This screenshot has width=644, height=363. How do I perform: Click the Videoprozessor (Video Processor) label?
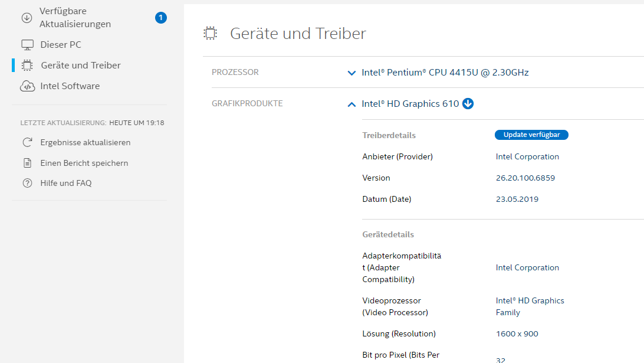tap(395, 306)
